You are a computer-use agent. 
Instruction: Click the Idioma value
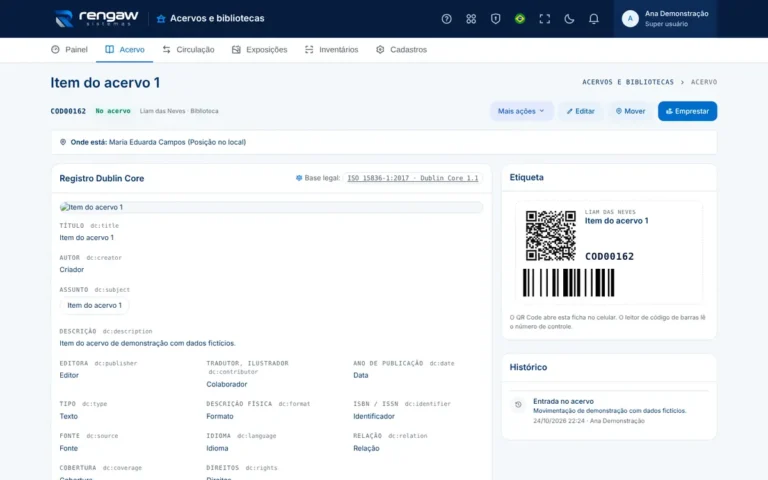click(217, 448)
